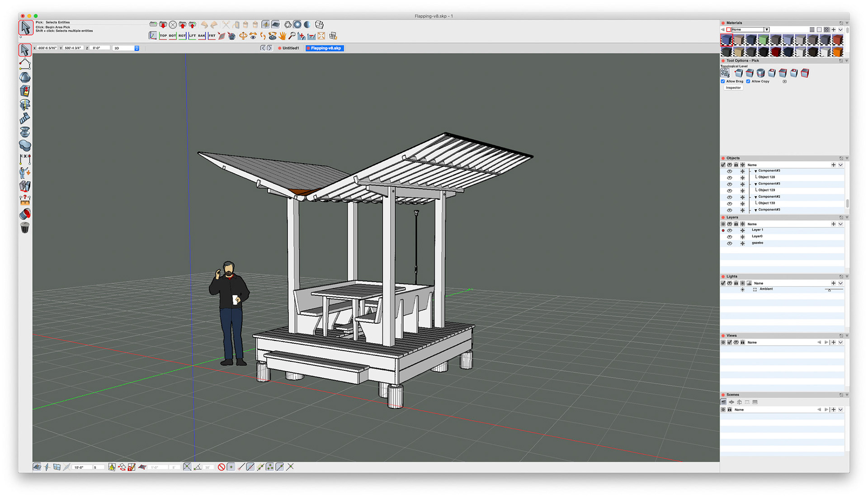Select the XYZ dimension tool in left toolbar
The image size is (868, 497).
coord(25,159)
